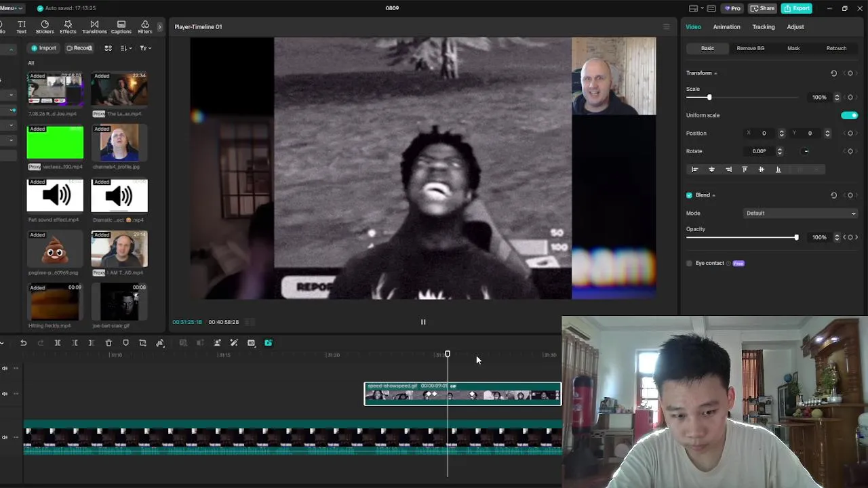Image resolution: width=868 pixels, height=488 pixels.
Task: Click the Export button
Action: click(x=797, y=8)
